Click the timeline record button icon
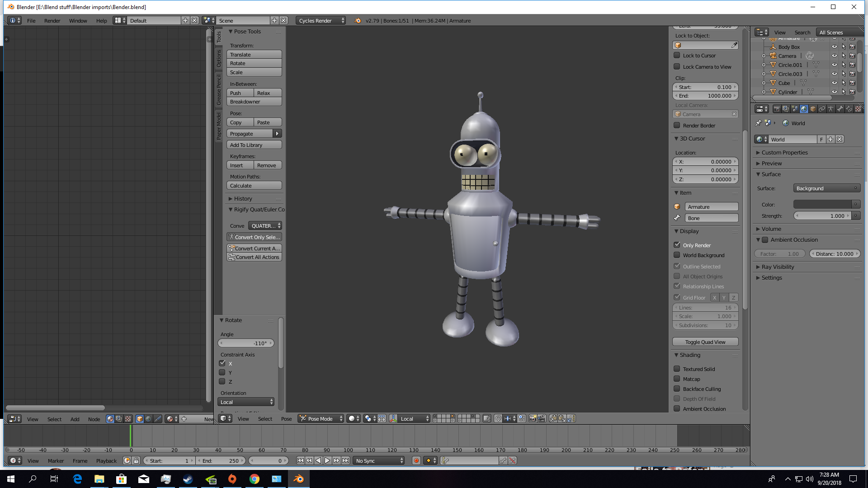Image resolution: width=868 pixels, height=488 pixels. (x=416, y=460)
